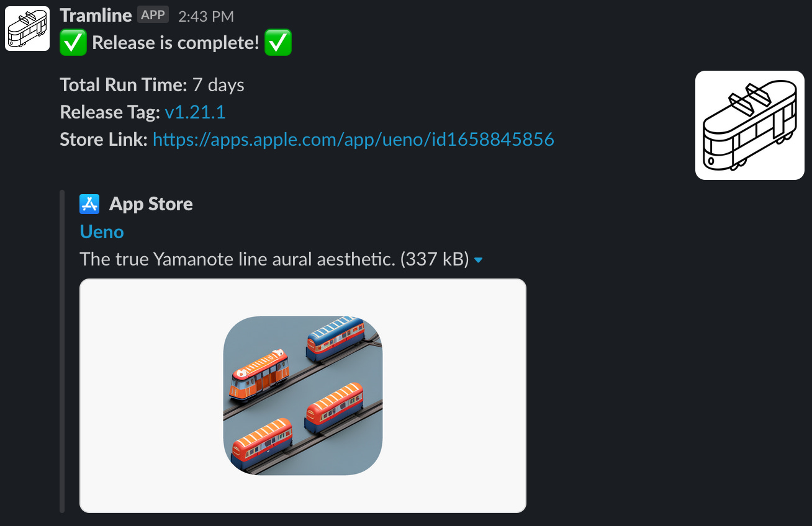Image resolution: width=812 pixels, height=526 pixels.
Task: Open the Ueno app icon image preview
Action: click(x=303, y=396)
